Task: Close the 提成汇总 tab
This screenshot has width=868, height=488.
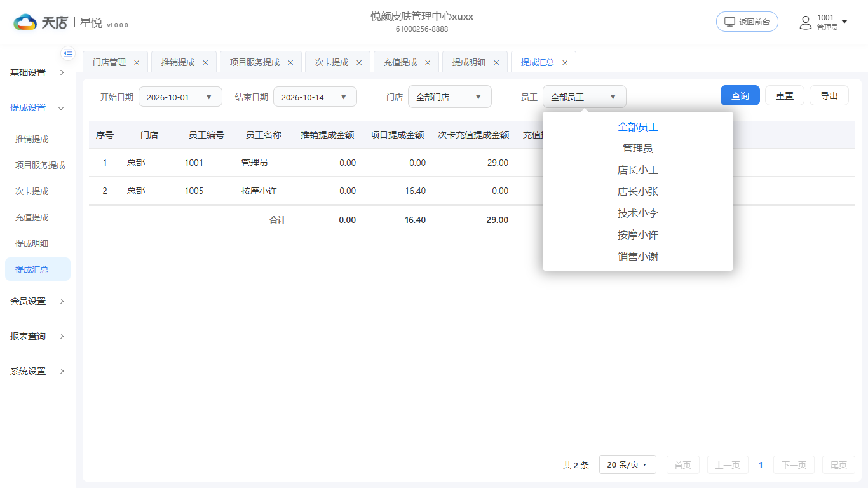Action: (565, 62)
